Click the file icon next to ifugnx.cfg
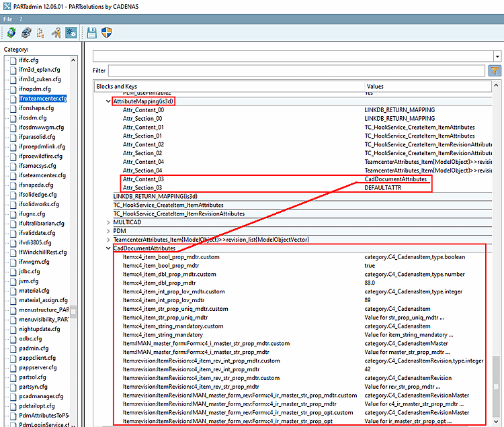504x427 pixels. (x=13, y=214)
